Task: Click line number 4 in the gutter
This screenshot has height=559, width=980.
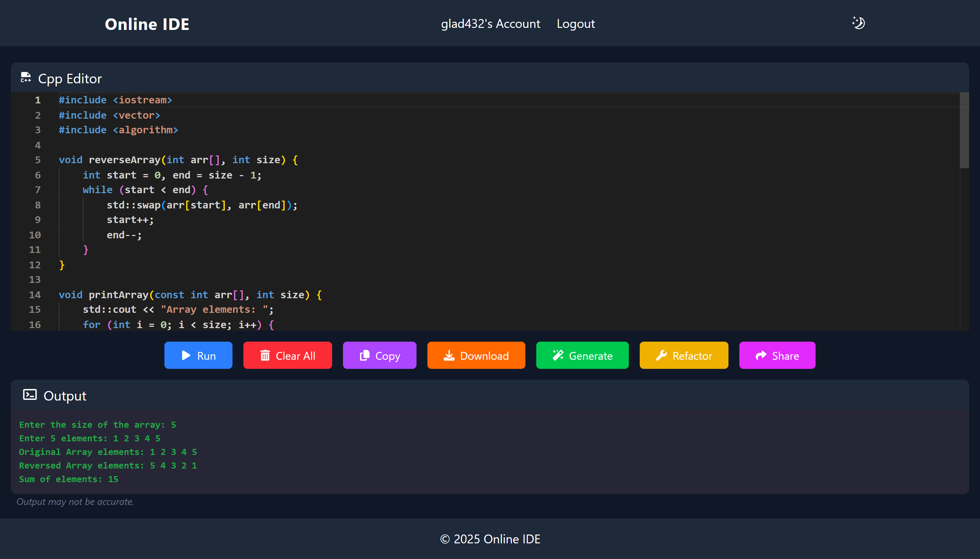Action: (38, 145)
